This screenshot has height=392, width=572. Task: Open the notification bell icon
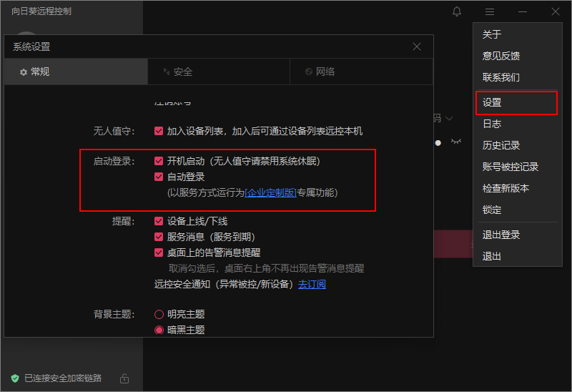[457, 11]
